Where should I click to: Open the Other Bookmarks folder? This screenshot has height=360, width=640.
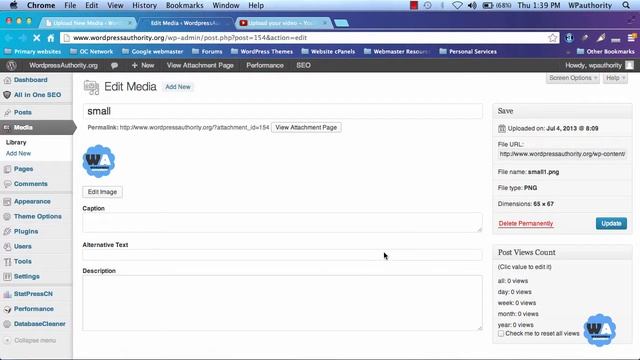point(606,51)
